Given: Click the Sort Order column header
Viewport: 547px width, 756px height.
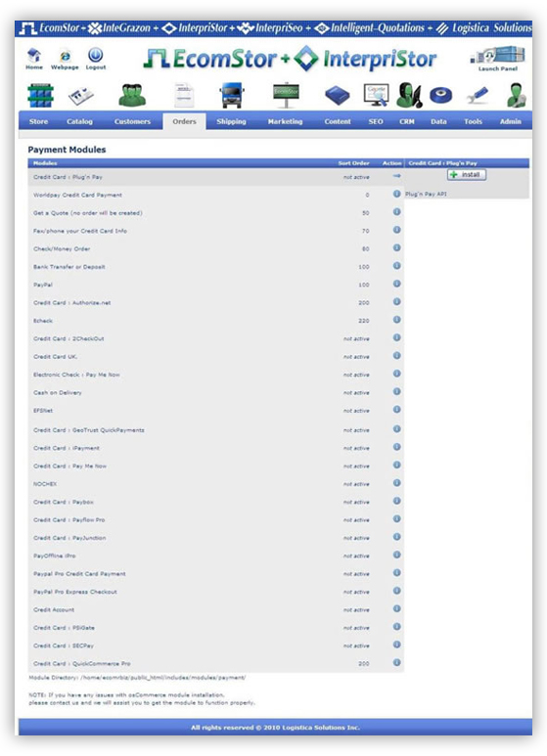Looking at the screenshot, I should click(353, 163).
